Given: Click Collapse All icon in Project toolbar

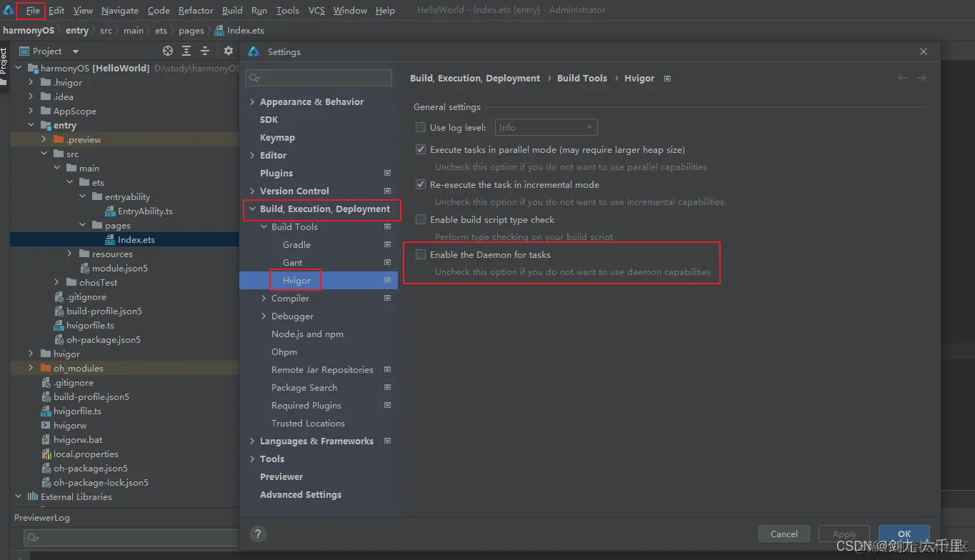Looking at the screenshot, I should [205, 51].
